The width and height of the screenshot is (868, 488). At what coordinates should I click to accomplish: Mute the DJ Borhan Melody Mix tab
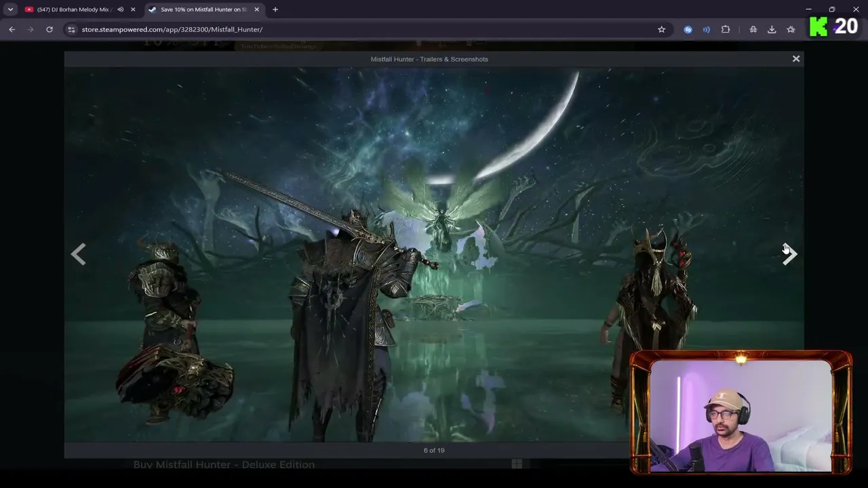(120, 9)
